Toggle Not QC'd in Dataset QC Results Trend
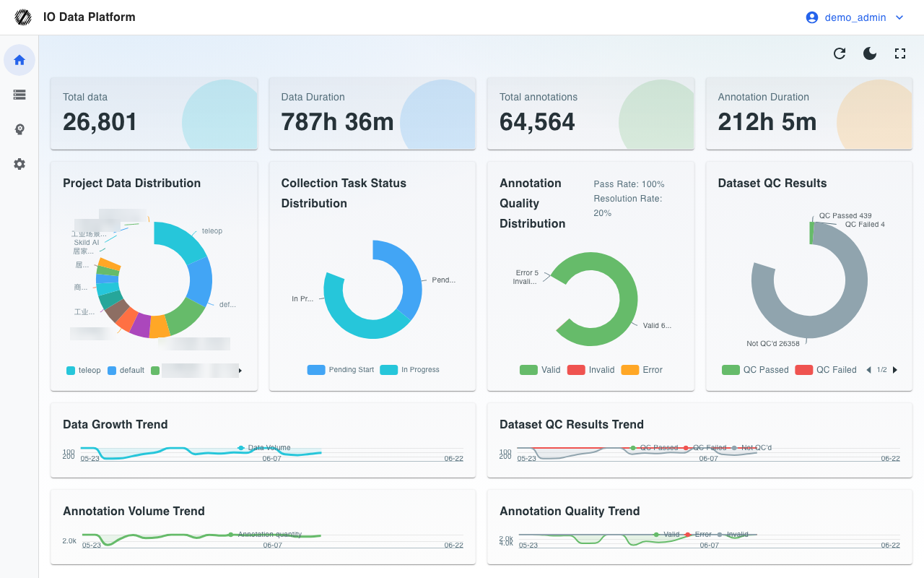Image resolution: width=924 pixels, height=578 pixels. [751, 448]
